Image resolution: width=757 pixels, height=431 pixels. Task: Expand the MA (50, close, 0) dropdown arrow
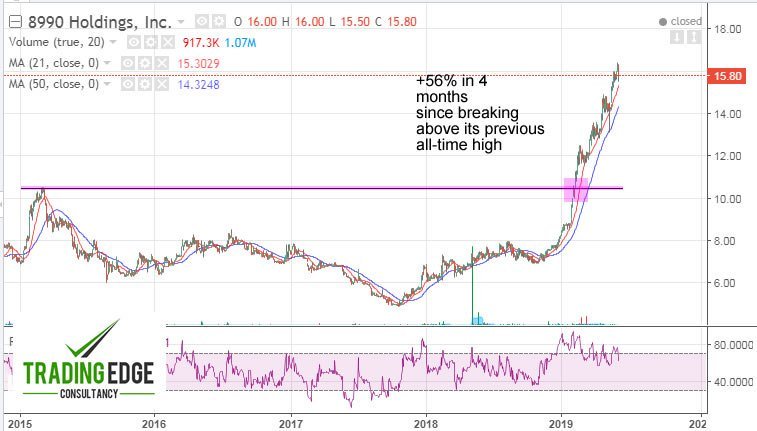point(107,84)
